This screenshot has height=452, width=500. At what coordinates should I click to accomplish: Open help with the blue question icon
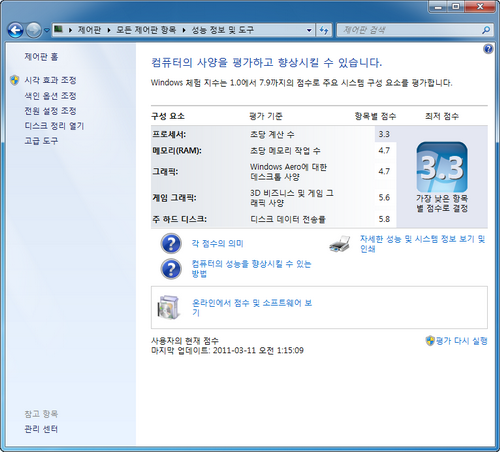488,49
